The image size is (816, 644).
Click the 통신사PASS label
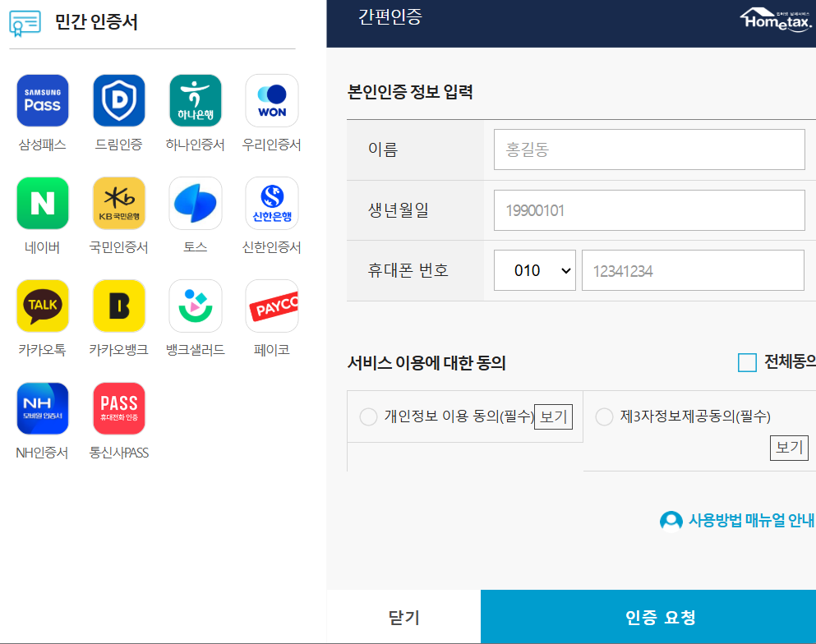click(119, 453)
